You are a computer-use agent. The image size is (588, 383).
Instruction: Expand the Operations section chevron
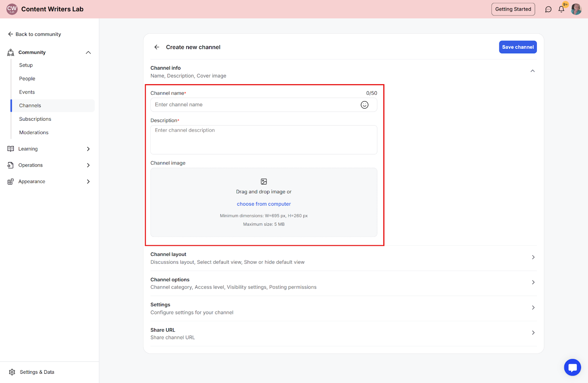(88, 165)
